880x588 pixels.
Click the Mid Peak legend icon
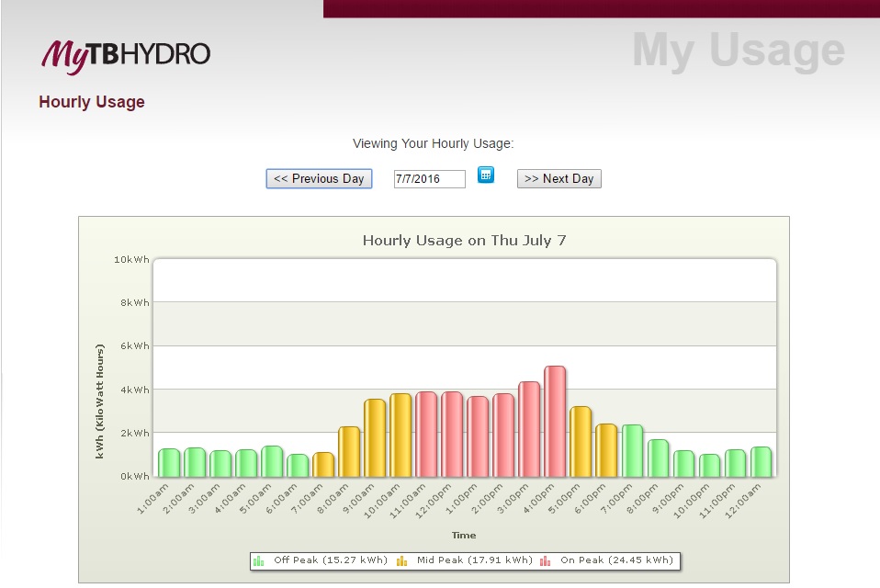[x=401, y=560]
